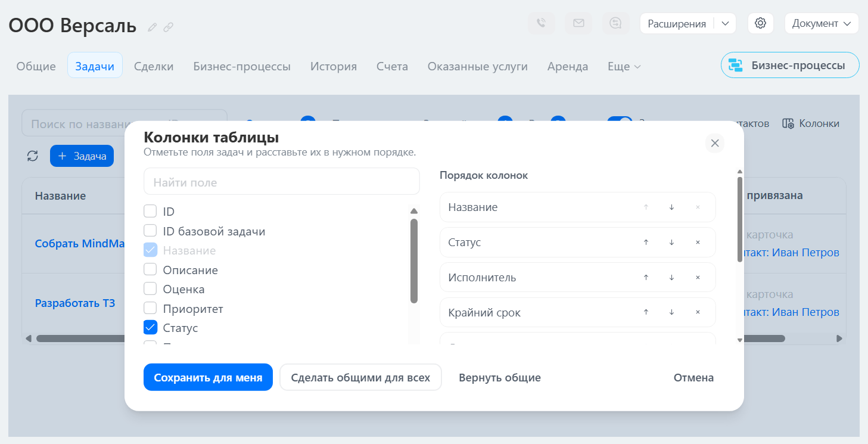Open the Документ dropdown
The width and height of the screenshot is (868, 444).
pos(822,23)
